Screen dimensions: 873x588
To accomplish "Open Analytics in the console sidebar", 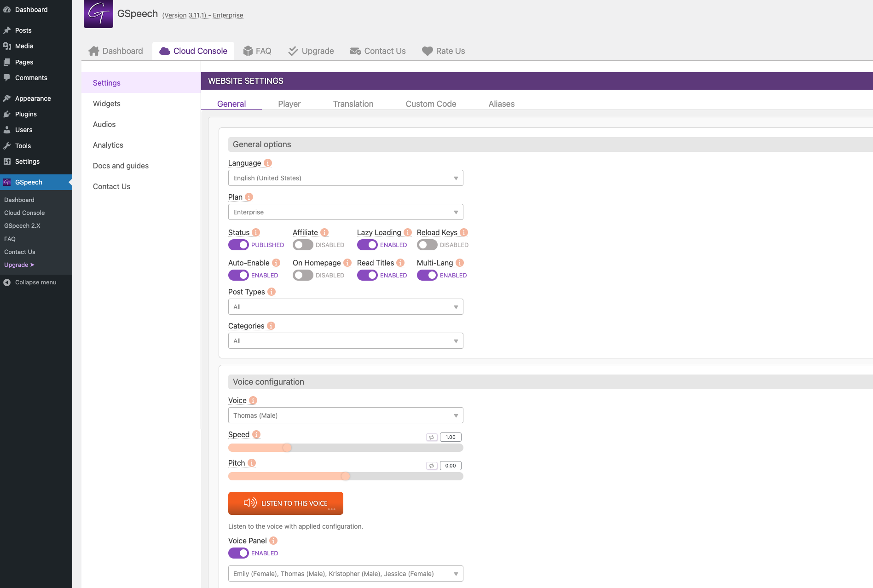I will click(108, 145).
